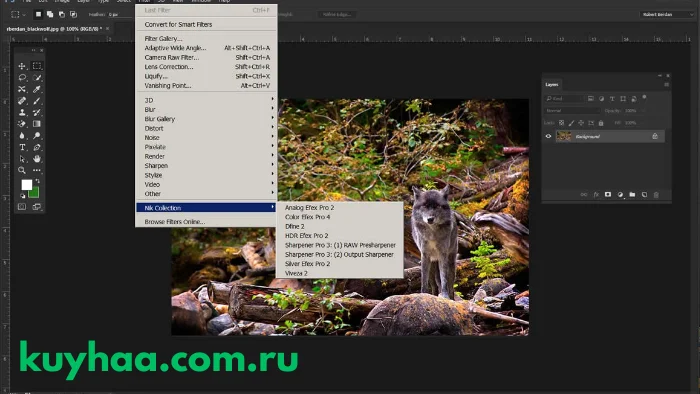Viewport: 700px width, 394px height.
Task: Open the workspace switcher dropdown
Action: 667,14
